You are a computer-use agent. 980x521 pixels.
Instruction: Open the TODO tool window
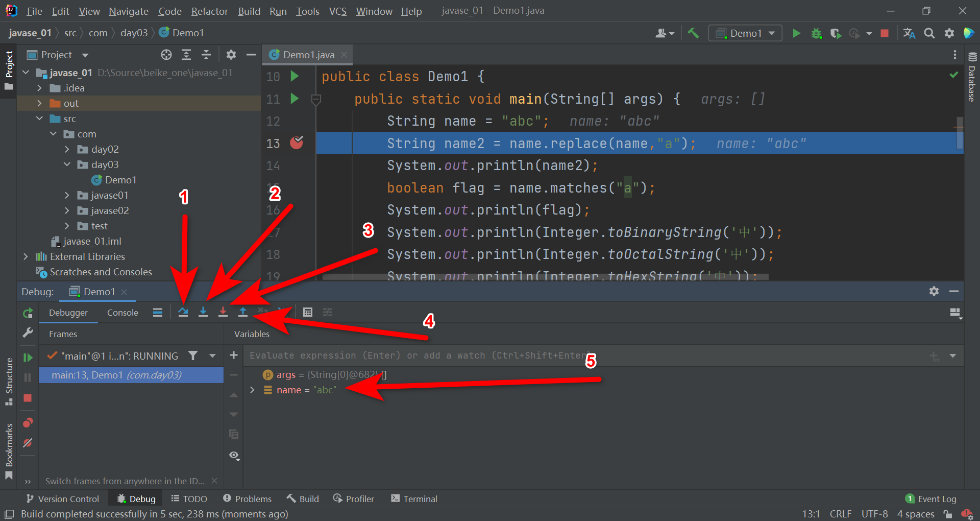click(189, 499)
